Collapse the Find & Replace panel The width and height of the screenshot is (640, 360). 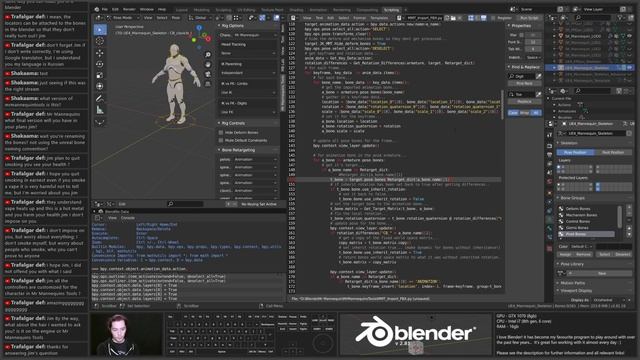(525, 67)
